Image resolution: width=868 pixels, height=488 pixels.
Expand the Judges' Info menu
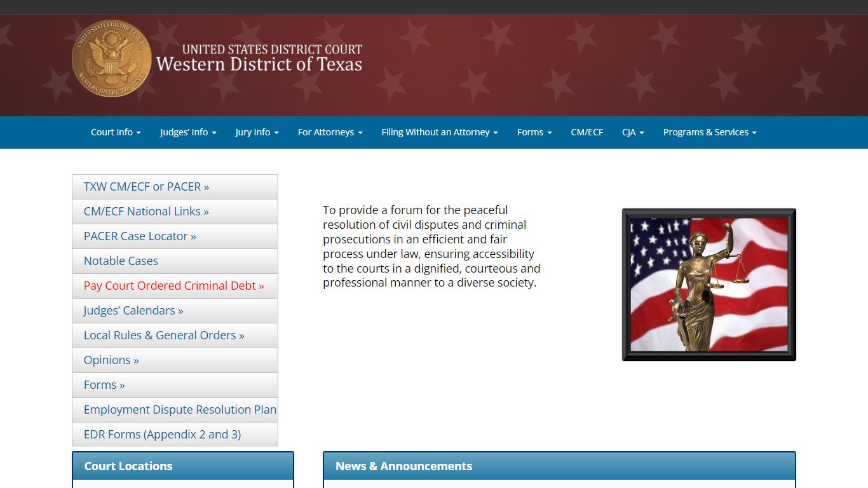tap(188, 132)
